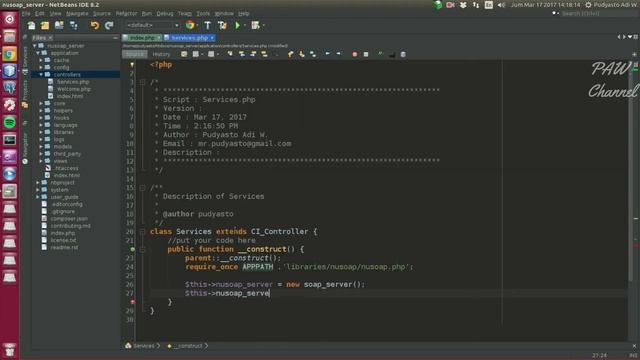Switch to the Services.php editor tab
The width and height of the screenshot is (640, 360).
pyautogui.click(x=189, y=38)
